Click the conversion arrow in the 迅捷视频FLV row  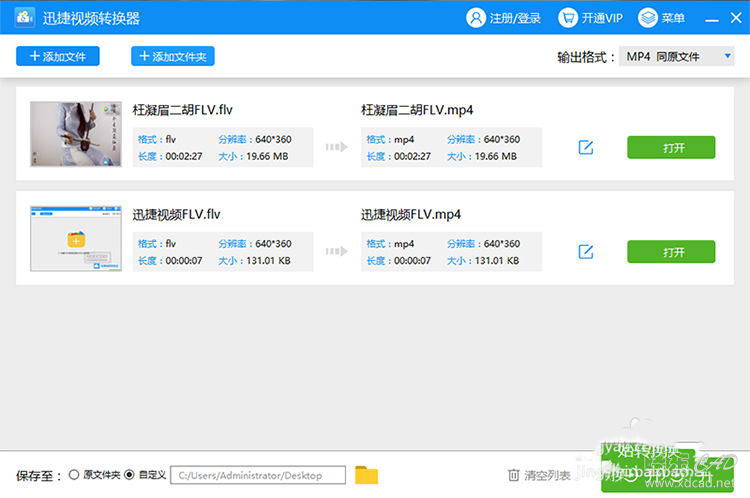[337, 251]
